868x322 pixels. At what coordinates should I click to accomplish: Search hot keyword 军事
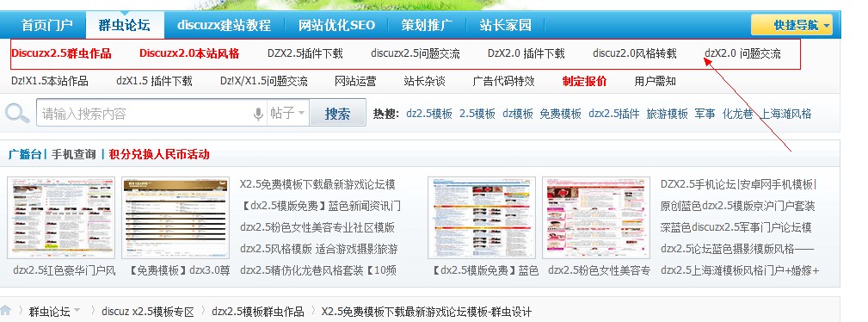(x=705, y=114)
